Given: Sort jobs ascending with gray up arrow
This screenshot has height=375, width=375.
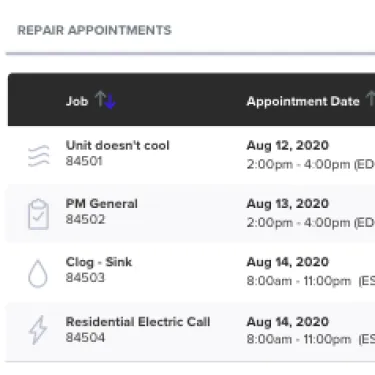Looking at the screenshot, I should (x=100, y=99).
